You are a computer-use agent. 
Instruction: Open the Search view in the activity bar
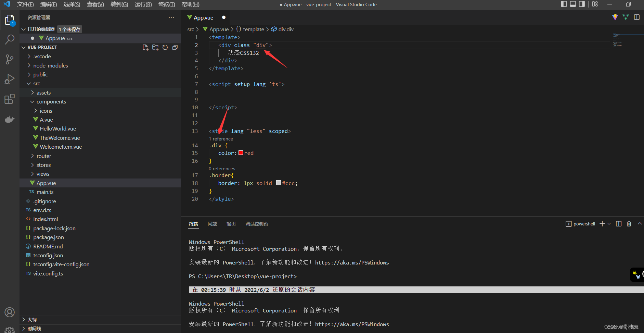[10, 39]
